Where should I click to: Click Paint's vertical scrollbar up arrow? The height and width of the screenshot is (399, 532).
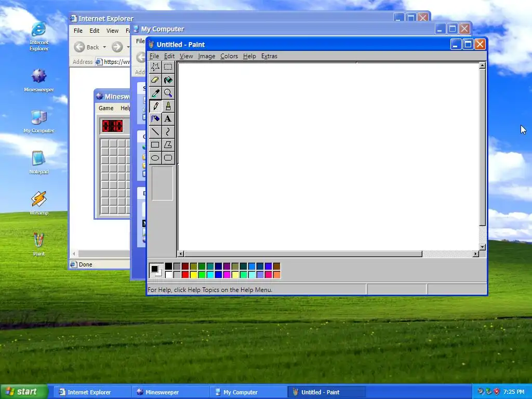click(482, 65)
